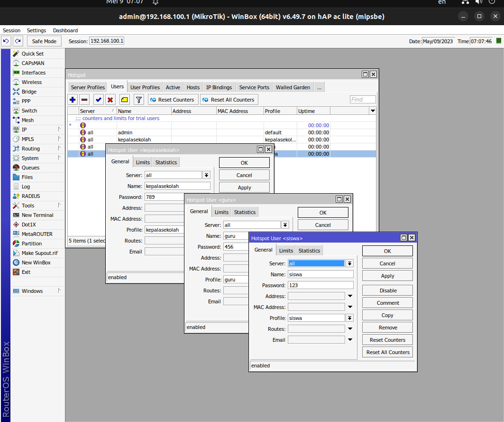Screen dimensions: 504x422
Task: Click the red X disable icon
Action: click(110, 100)
